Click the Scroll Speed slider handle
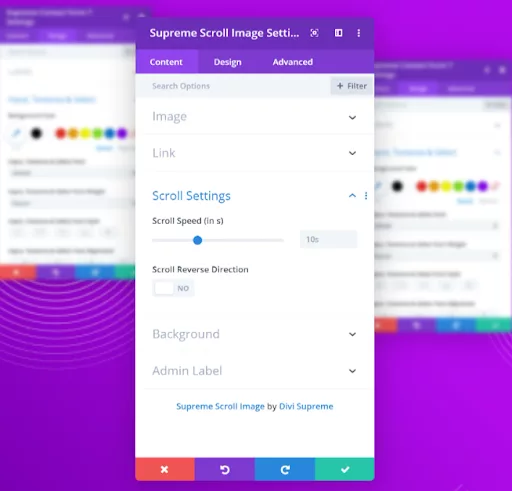512x491 pixels. coord(198,240)
